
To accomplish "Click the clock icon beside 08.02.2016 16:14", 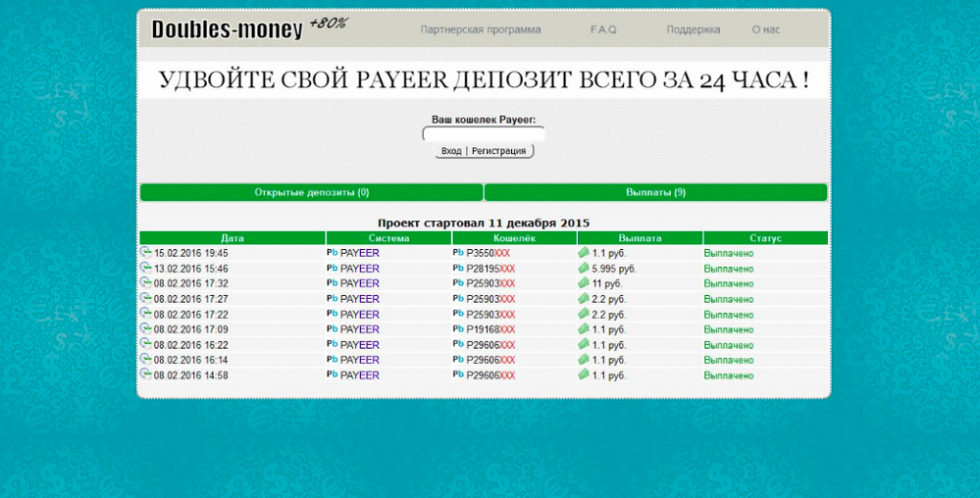I will 145,358.
